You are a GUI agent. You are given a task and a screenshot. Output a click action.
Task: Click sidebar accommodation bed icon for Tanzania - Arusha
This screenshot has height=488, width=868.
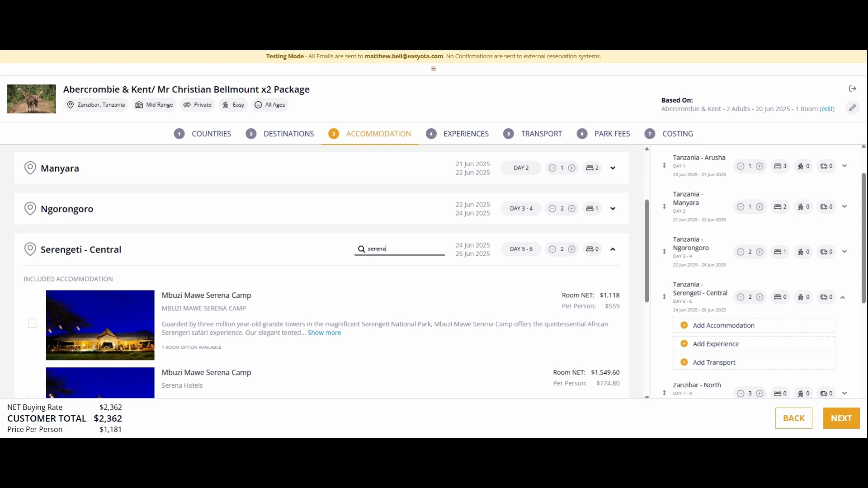tap(778, 166)
